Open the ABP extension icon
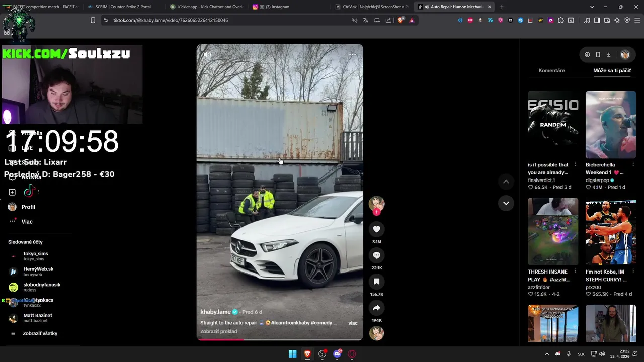Screen dimensions: 644x362 tap(470, 20)
